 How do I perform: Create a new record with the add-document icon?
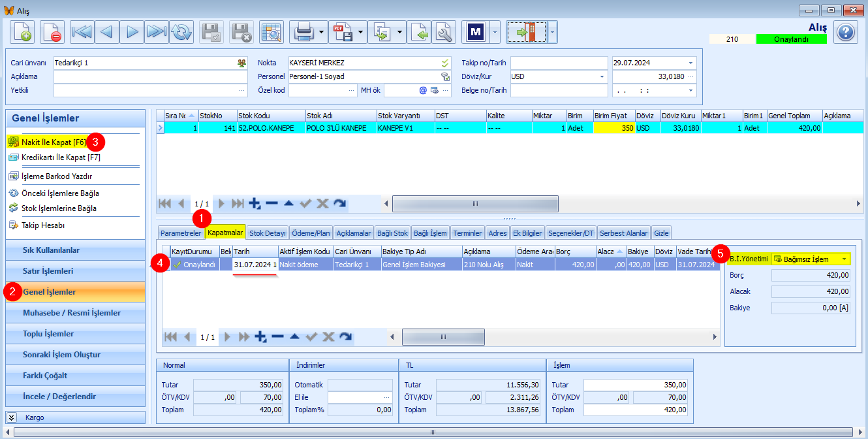tap(22, 31)
